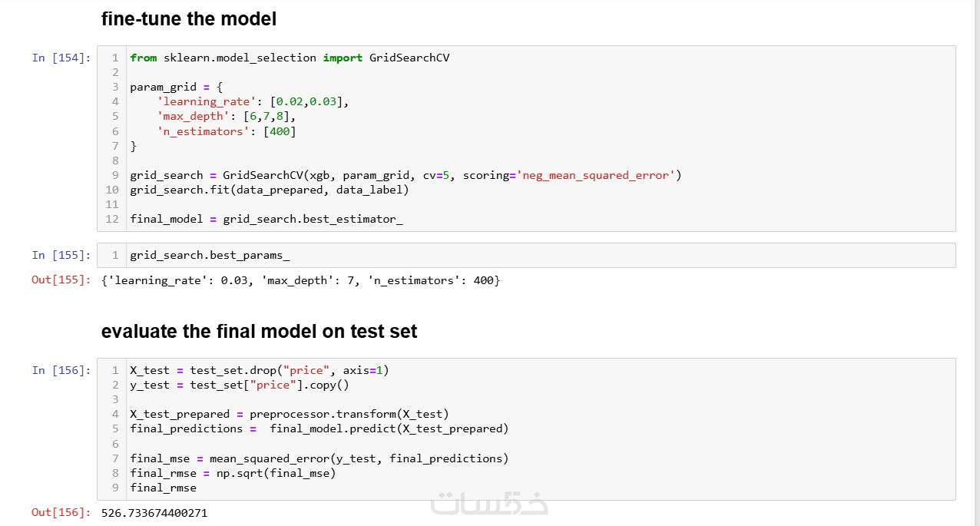
Task: Click the 'neg_mean_squared_error' scoring string
Action: point(597,175)
